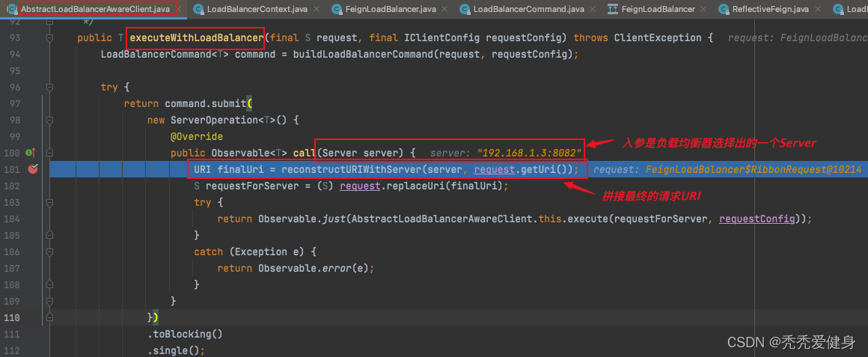Click LoadBalancerCommand<T> type on line 94
The height and width of the screenshot is (357, 868).
pyautogui.click(x=165, y=54)
